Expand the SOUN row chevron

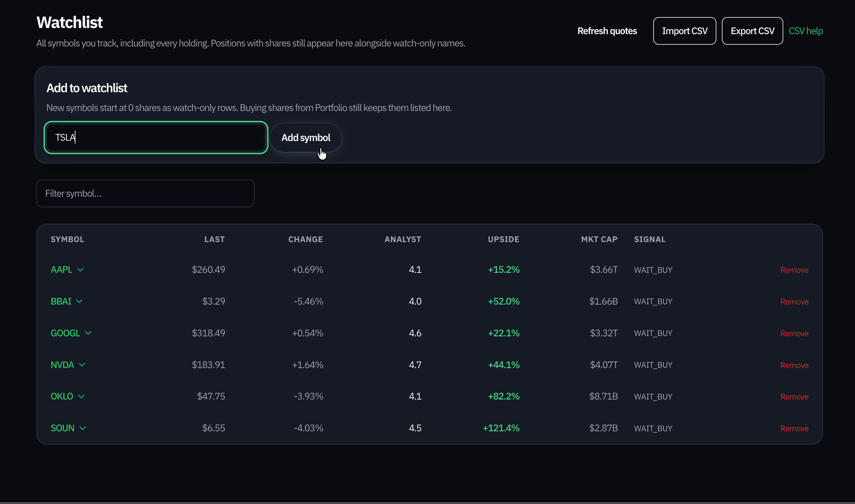tap(83, 428)
